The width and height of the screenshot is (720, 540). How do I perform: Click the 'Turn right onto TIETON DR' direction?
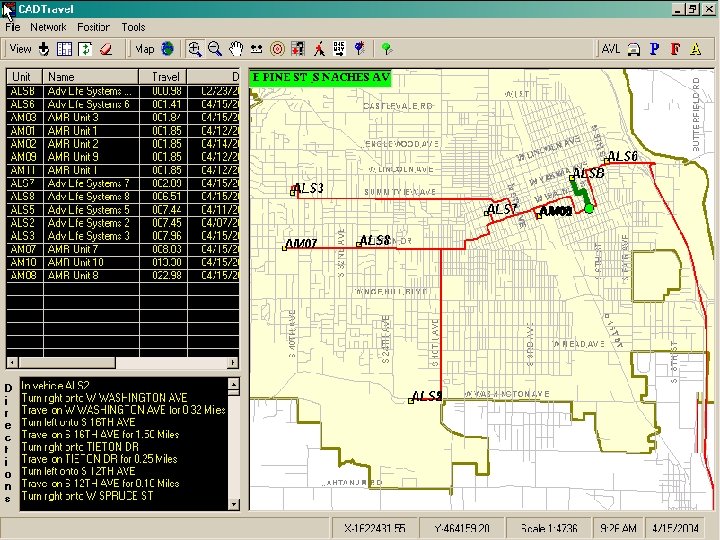[x=80, y=446]
